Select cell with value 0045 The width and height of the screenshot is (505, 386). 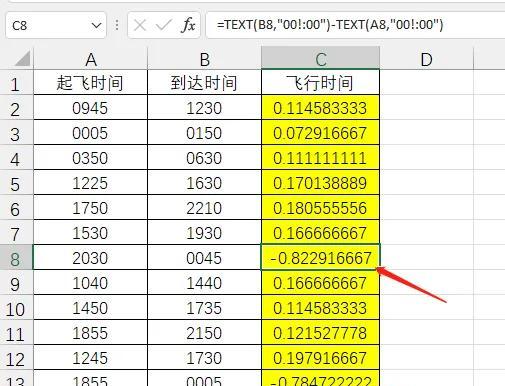pos(204,258)
